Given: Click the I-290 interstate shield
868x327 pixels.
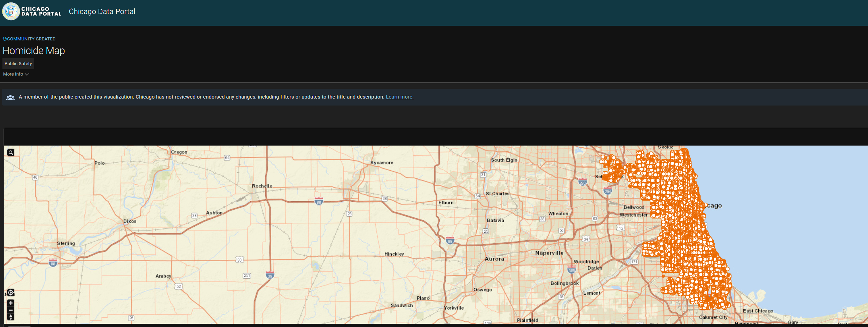Looking at the screenshot, I should (x=582, y=182).
